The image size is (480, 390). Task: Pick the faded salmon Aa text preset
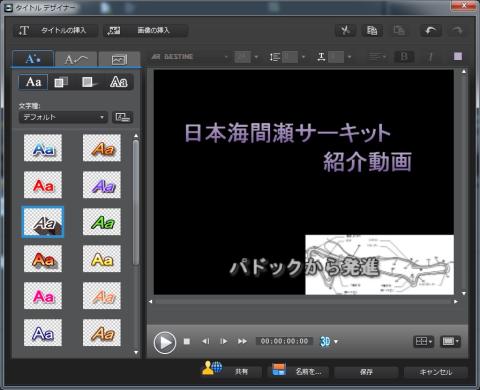pyautogui.click(x=102, y=296)
